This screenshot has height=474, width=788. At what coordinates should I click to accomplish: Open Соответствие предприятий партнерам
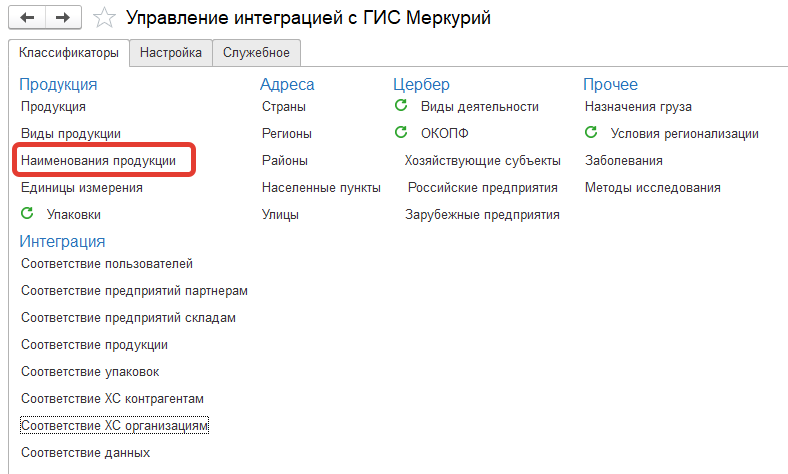click(x=134, y=291)
